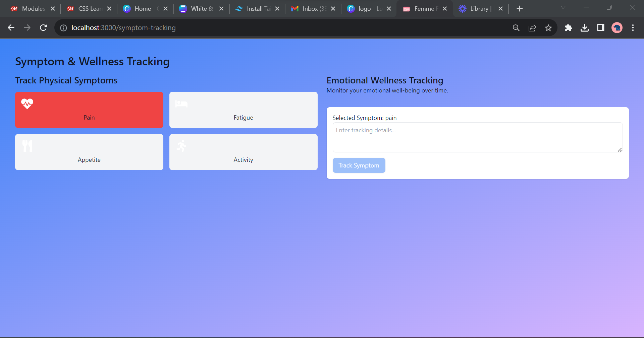
Task: Open the Extensions puzzle menu
Action: coord(569,28)
